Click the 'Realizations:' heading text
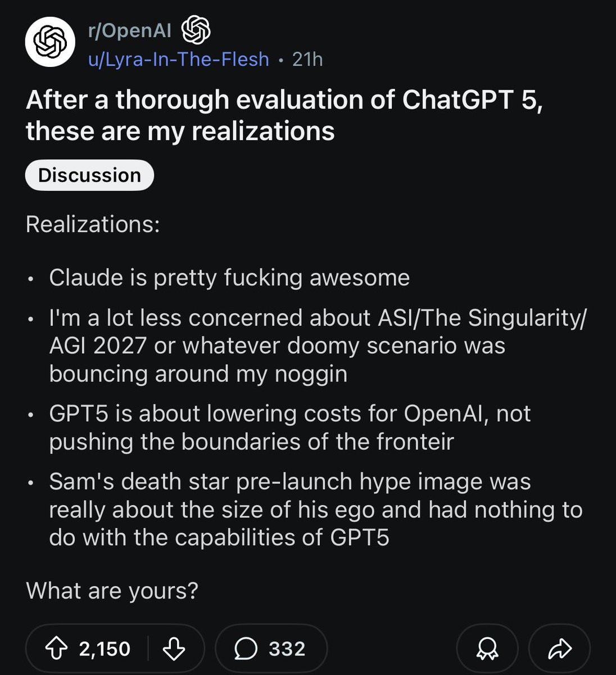 (x=93, y=224)
